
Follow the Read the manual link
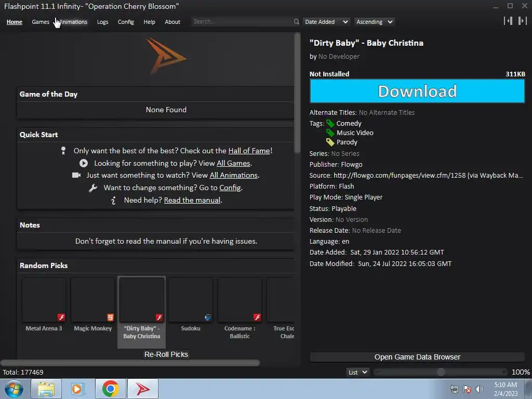point(192,200)
